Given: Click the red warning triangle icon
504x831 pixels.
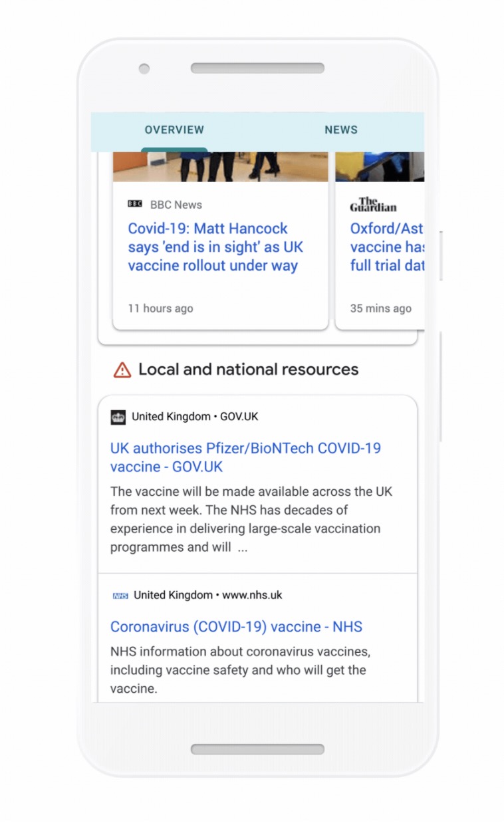Looking at the screenshot, I should pyautogui.click(x=122, y=370).
